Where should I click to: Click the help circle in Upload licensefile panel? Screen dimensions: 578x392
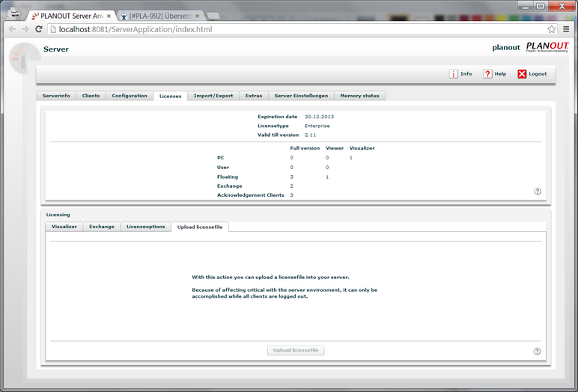pyautogui.click(x=537, y=351)
